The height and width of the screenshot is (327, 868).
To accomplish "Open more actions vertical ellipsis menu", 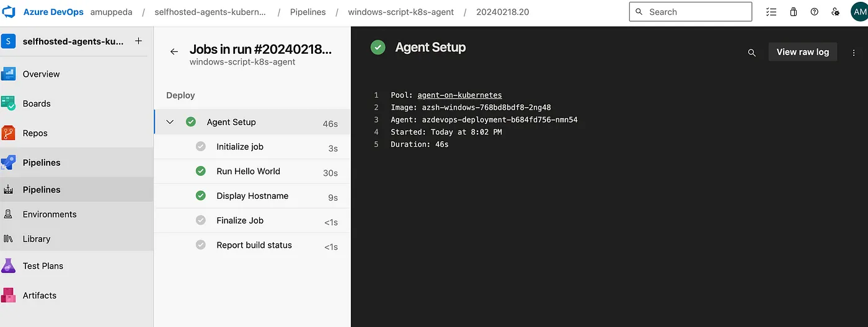I will 854,53.
